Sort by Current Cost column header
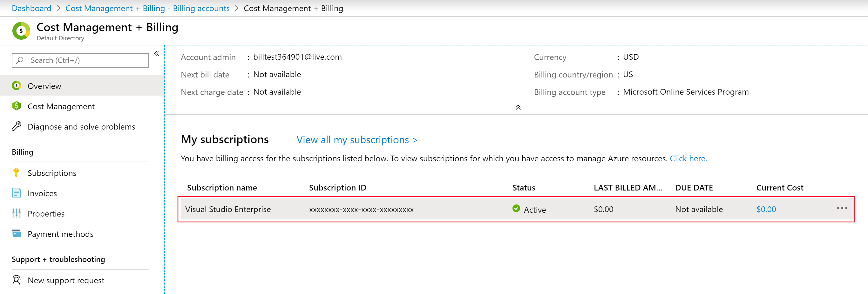The height and width of the screenshot is (294, 868). pyautogui.click(x=780, y=188)
